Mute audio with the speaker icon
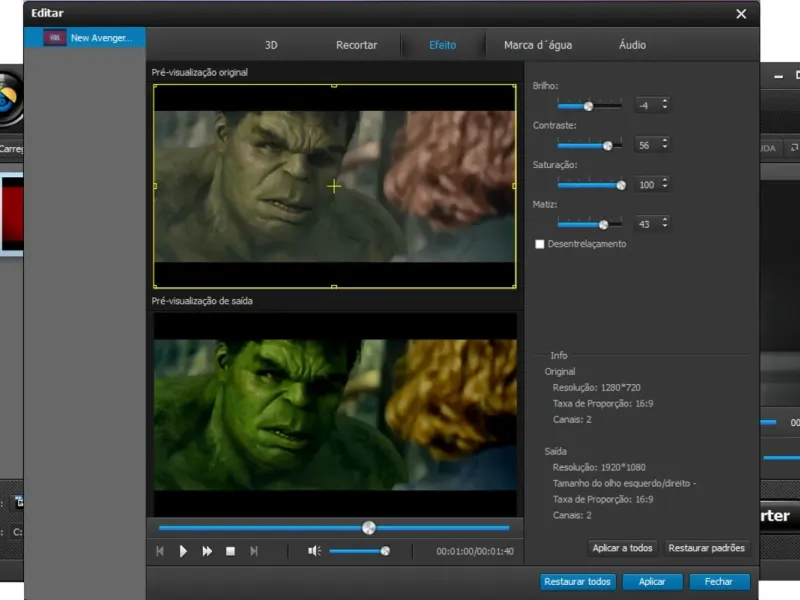This screenshot has width=800, height=600. tap(314, 551)
